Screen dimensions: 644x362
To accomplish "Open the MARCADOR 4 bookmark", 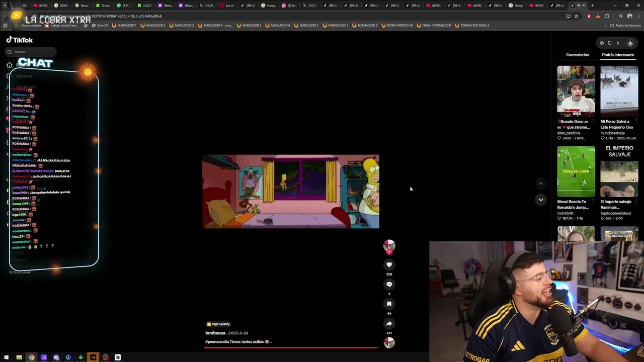I will 215,25.
